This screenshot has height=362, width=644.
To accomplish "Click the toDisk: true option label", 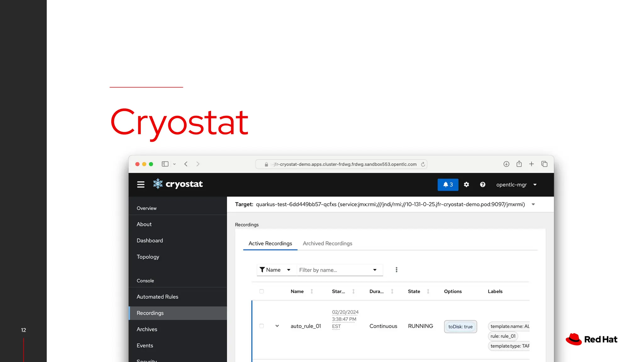I will [x=460, y=327].
